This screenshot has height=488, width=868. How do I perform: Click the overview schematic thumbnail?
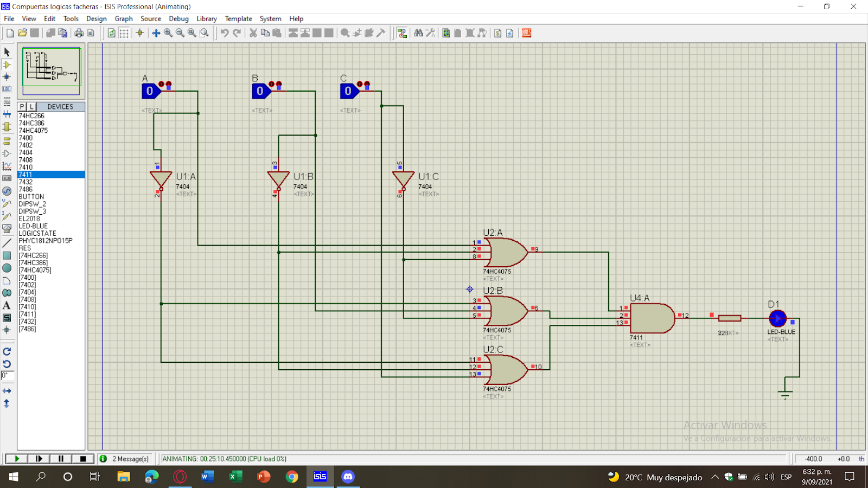pyautogui.click(x=52, y=72)
